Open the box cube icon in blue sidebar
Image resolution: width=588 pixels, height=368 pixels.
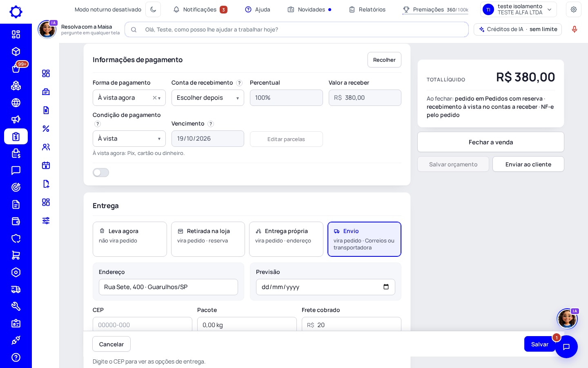click(x=16, y=52)
